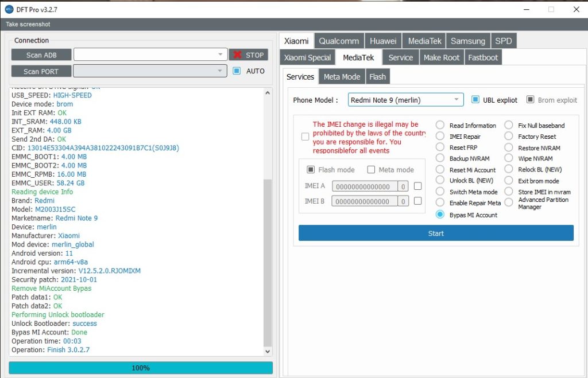
Task: Expand the Scan PORT dropdown
Action: click(x=220, y=71)
